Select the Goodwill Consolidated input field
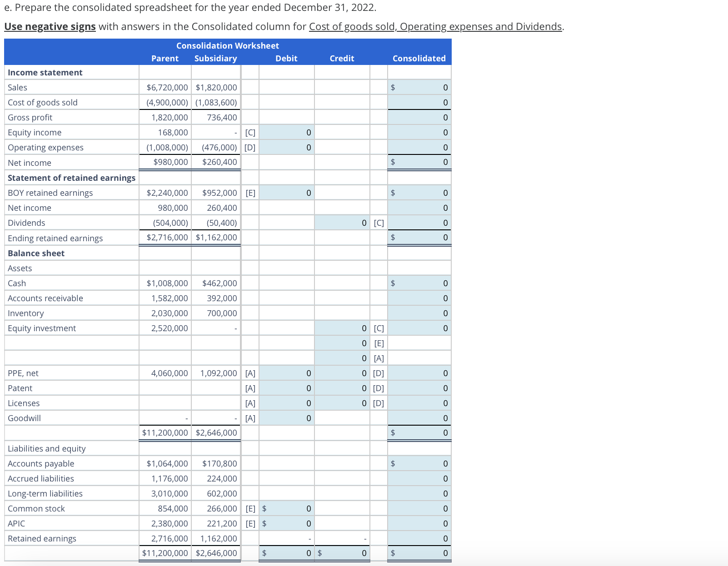Viewport: 728px width, 566px height. (419, 418)
